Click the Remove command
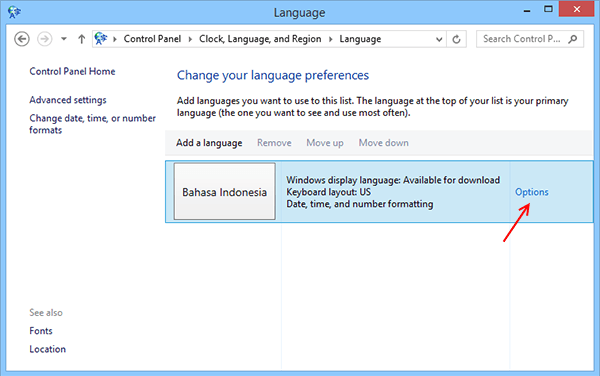The image size is (600, 376). (x=274, y=143)
